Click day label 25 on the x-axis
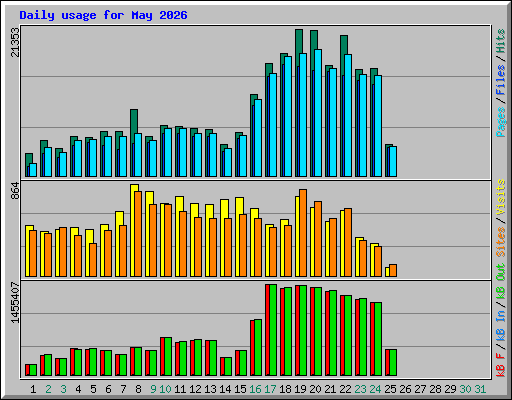The image size is (512, 400). click(x=390, y=389)
